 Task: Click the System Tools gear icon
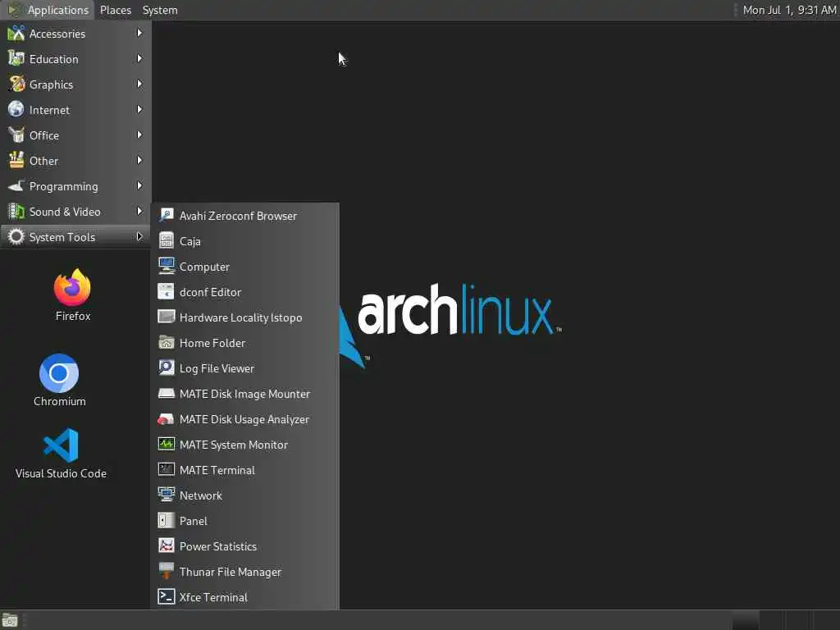click(16, 237)
